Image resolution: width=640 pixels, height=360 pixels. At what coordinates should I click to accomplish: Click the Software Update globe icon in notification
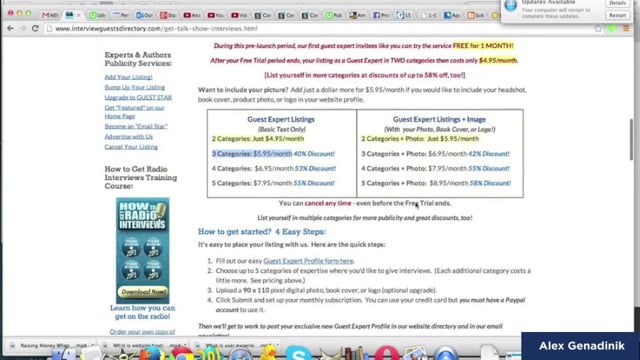click(x=510, y=6)
